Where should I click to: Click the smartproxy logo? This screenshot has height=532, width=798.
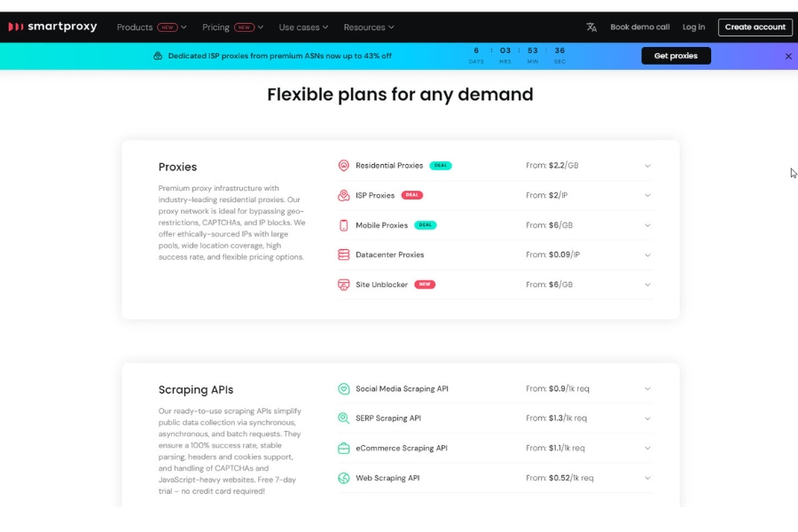[52, 27]
